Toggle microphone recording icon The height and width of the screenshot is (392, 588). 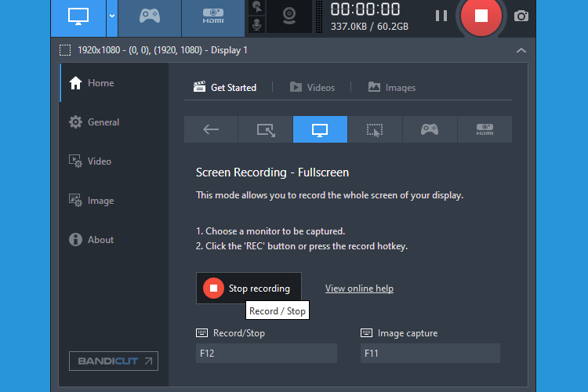pyautogui.click(x=257, y=25)
